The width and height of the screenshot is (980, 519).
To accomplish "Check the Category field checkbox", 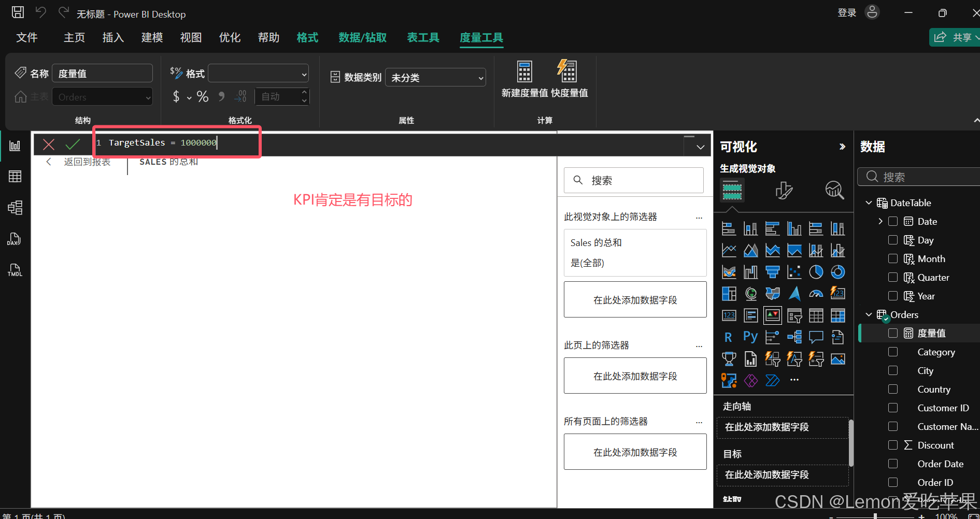I will (893, 352).
